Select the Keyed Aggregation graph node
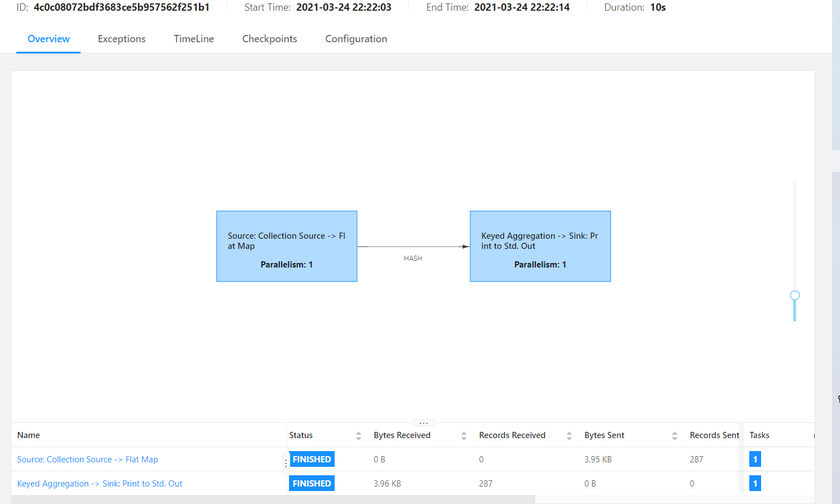This screenshot has width=840, height=504. pos(540,246)
